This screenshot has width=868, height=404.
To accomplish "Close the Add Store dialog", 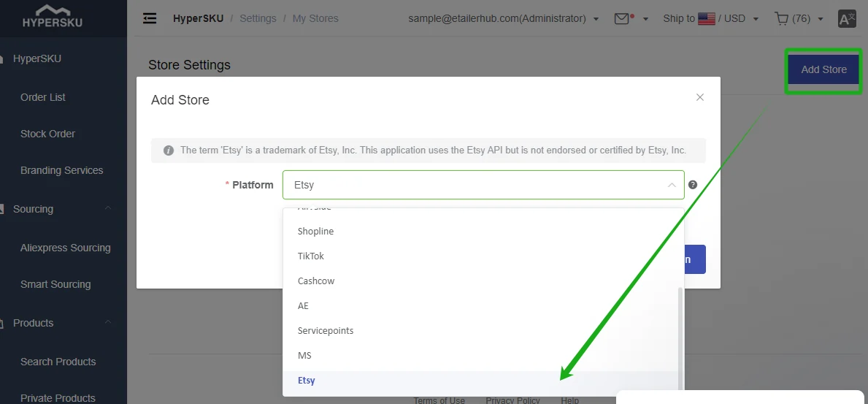I will coord(699,98).
